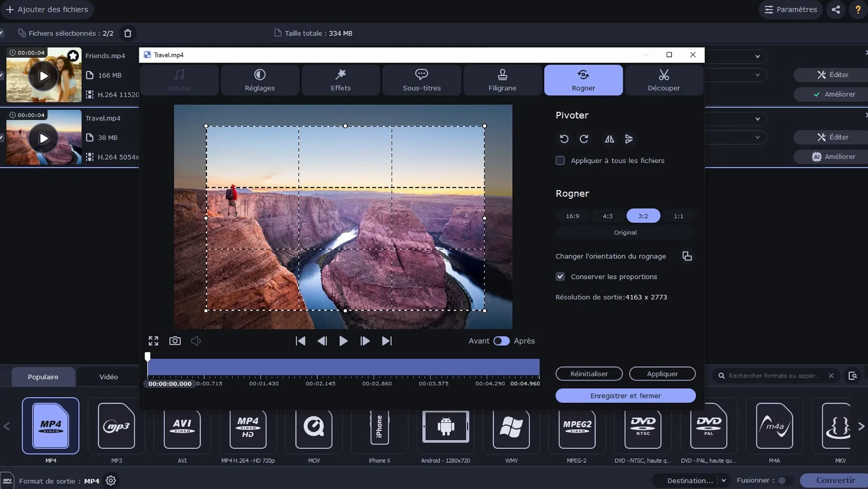Open the Filigrane tab
Screen dimensions: 868x489
point(502,80)
